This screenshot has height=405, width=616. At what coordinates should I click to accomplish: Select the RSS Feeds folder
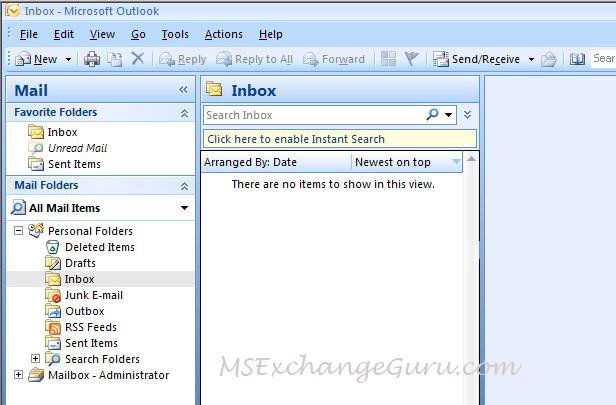click(x=90, y=327)
